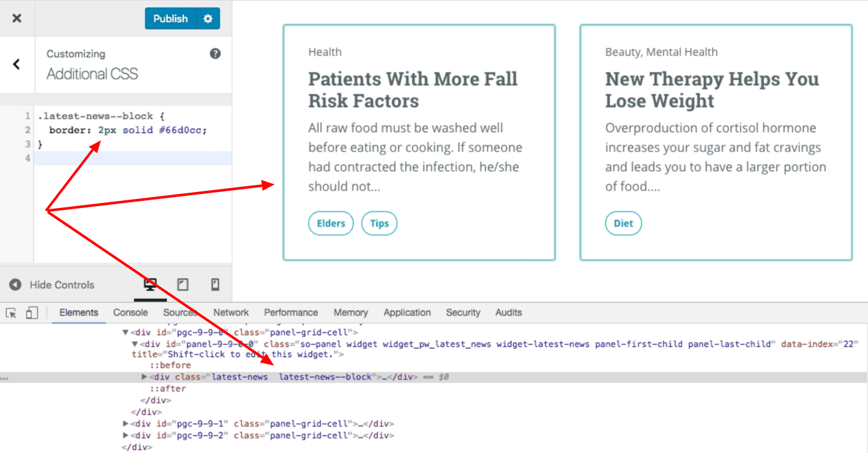This screenshot has height=453, width=868.
Task: Click the Publish button
Action: pyautogui.click(x=171, y=19)
